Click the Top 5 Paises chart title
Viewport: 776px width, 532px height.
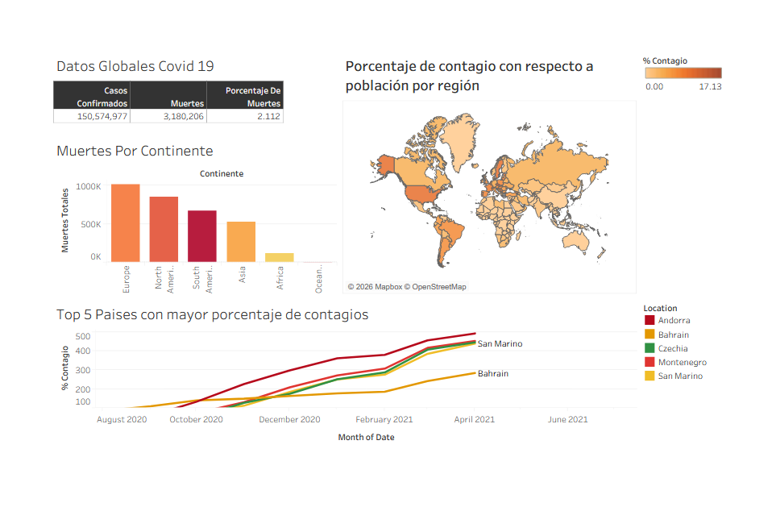point(212,314)
